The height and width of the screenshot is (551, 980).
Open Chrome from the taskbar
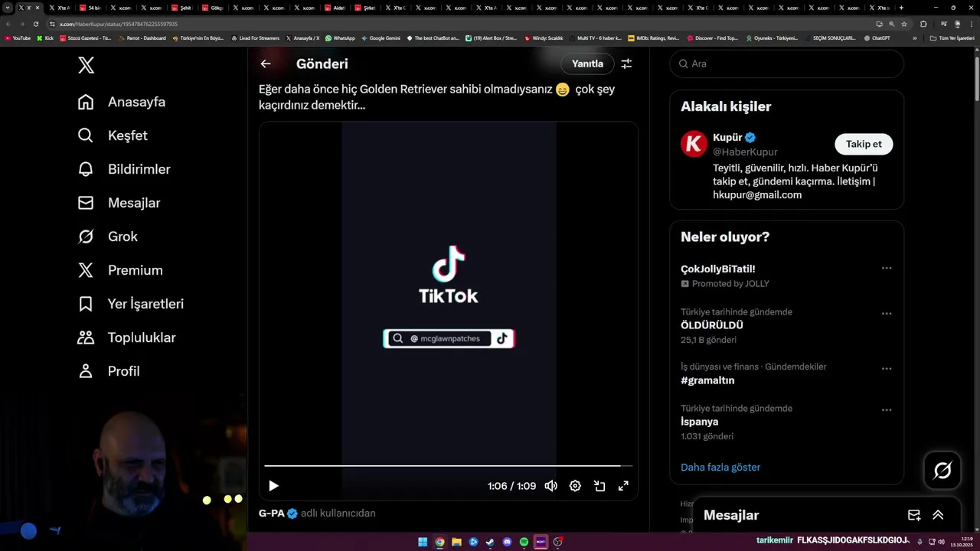pyautogui.click(x=439, y=542)
